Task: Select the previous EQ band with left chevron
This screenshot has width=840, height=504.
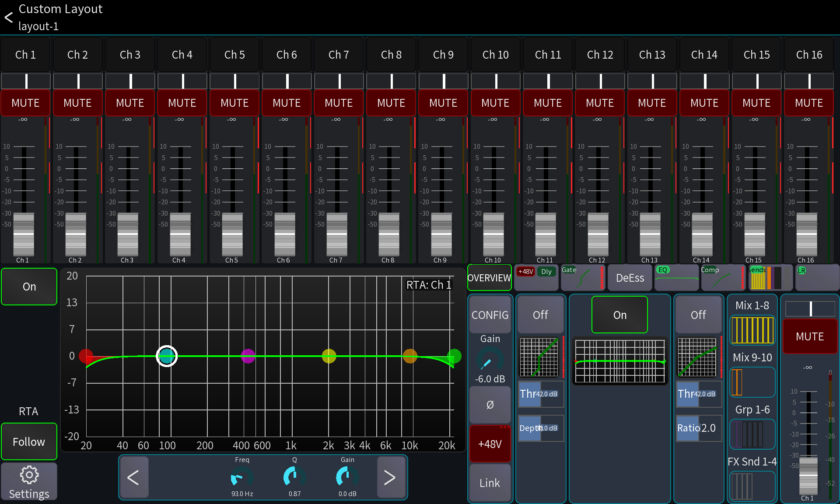Action: (x=134, y=477)
